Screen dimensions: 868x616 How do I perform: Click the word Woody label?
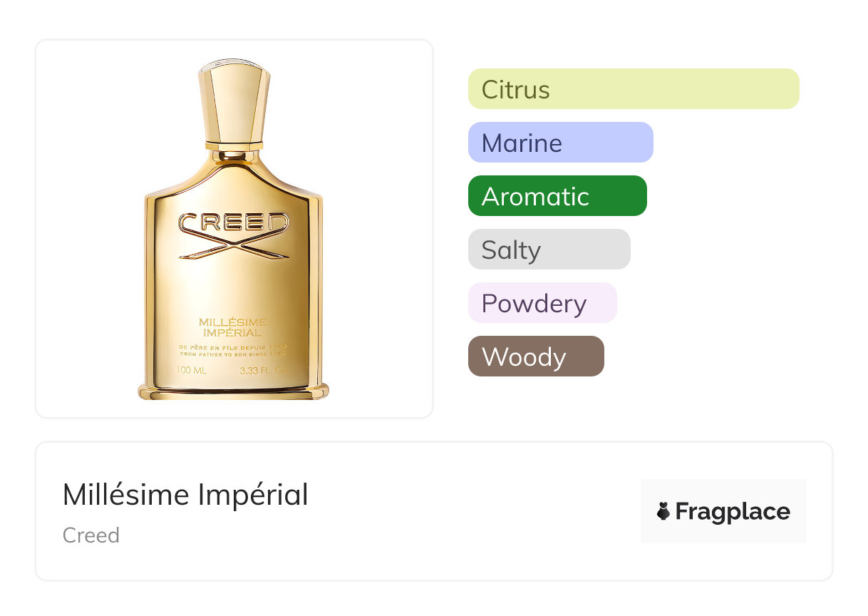(x=524, y=357)
